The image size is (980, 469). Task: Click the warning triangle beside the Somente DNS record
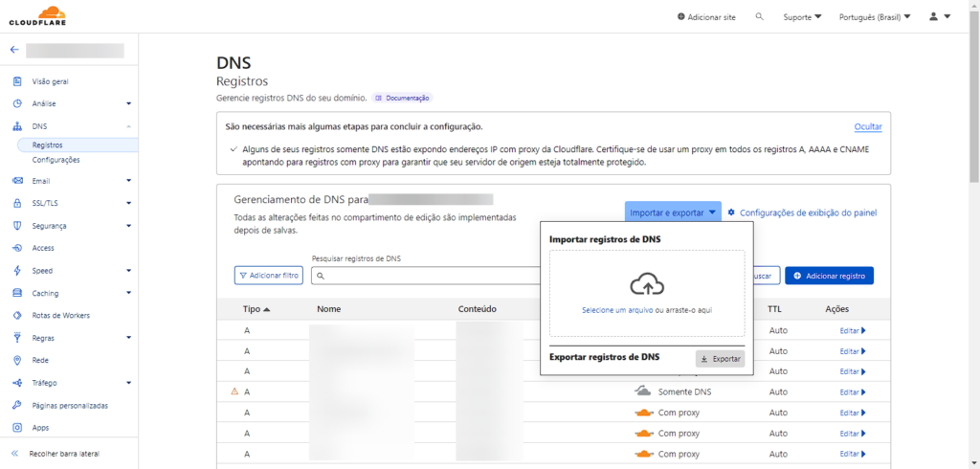[234, 391]
